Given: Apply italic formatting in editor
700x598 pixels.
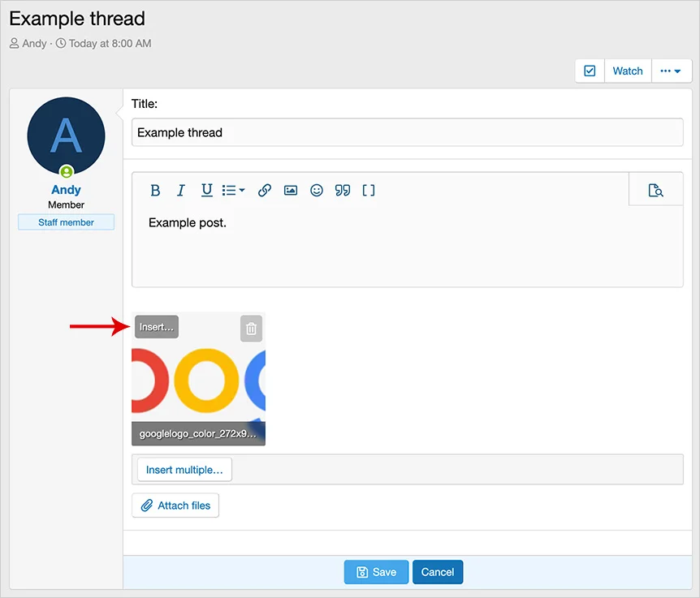Looking at the screenshot, I should [x=181, y=191].
